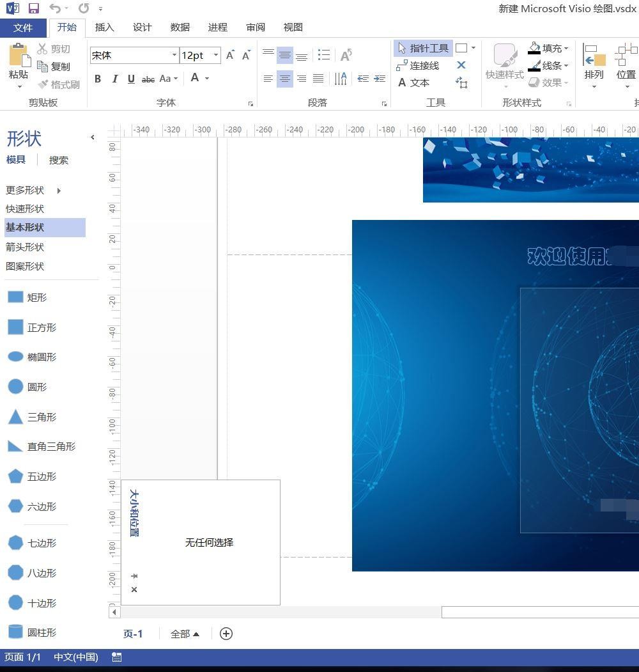This screenshot has width=639, height=672.
Task: Click the 线条 (Line) style tool
Action: coord(550,65)
